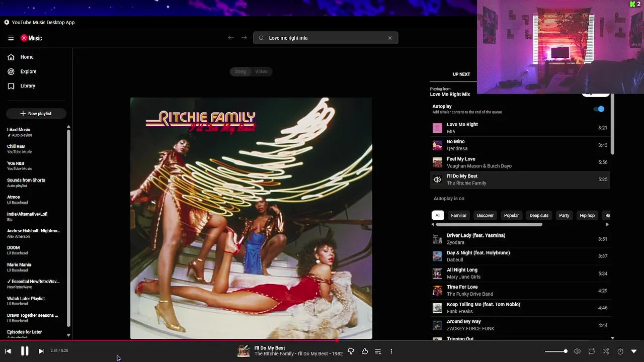Go forward with the right arrow
Screen dimensions: 644x362
coord(244,38)
